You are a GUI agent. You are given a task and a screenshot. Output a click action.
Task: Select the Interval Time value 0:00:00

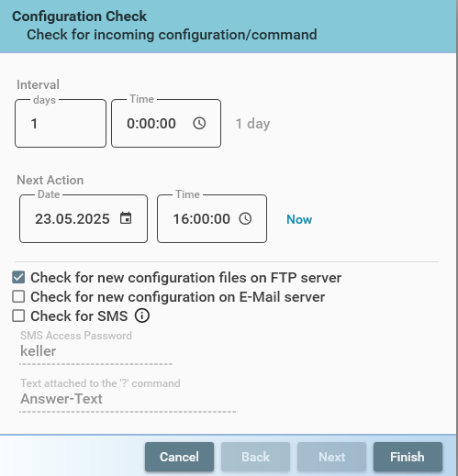151,124
